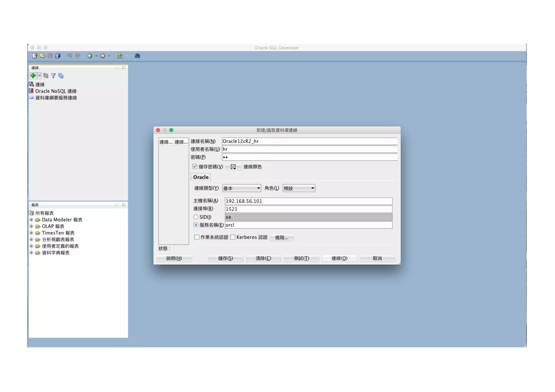
Task: Click the second 連線... column header
Action: 181,142
